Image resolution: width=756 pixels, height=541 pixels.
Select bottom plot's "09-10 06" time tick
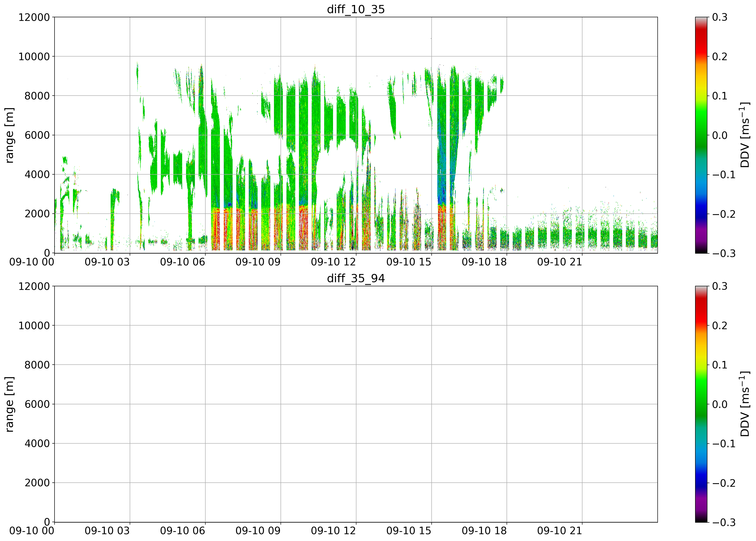pyautogui.click(x=182, y=531)
